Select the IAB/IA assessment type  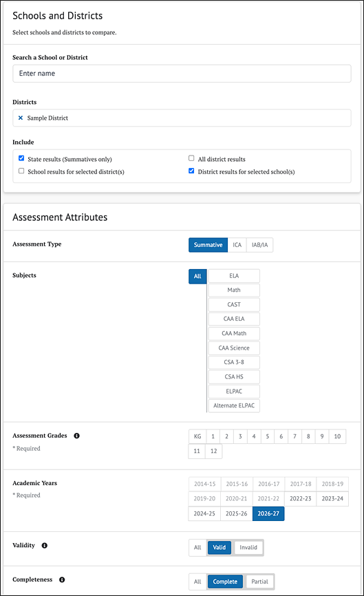point(259,245)
